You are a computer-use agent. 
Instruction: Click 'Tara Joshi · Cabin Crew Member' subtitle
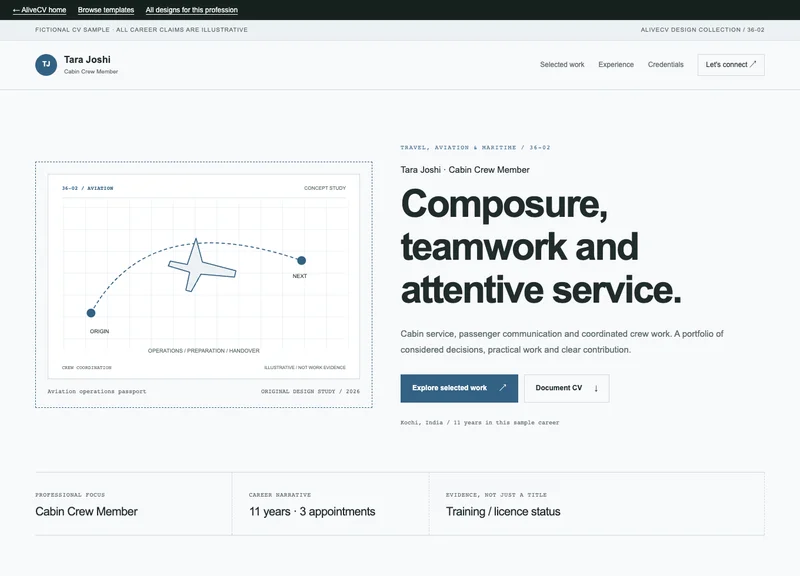[x=465, y=170]
